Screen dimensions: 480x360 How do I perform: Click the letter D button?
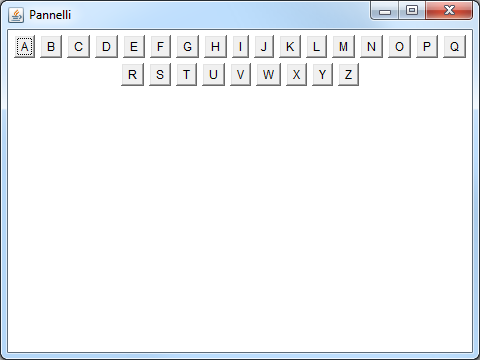[x=106, y=46]
